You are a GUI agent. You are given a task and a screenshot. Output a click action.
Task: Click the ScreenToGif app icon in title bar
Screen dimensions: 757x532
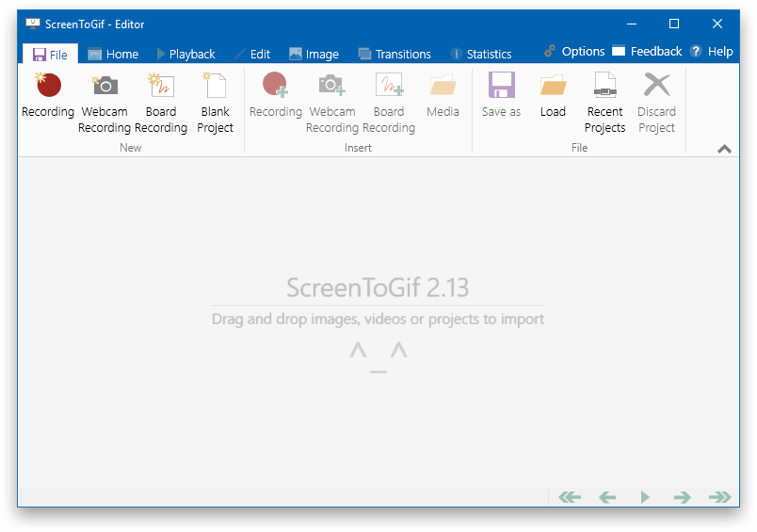(32, 24)
